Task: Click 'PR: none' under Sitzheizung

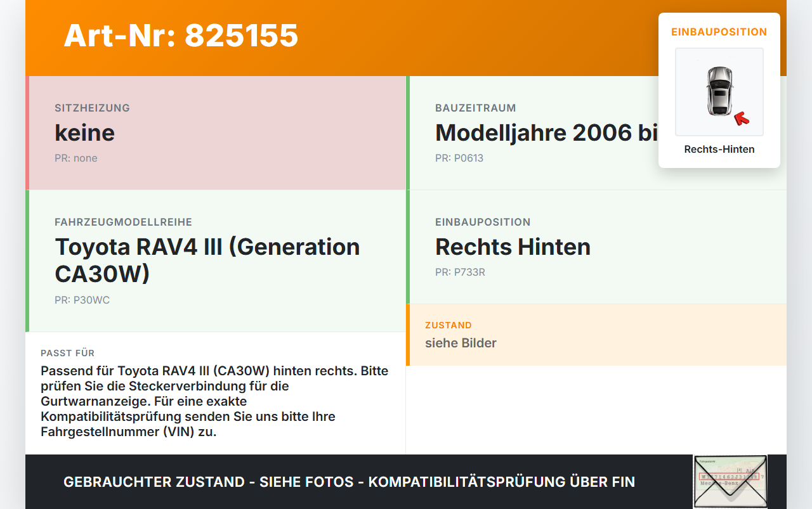Action: (x=76, y=158)
